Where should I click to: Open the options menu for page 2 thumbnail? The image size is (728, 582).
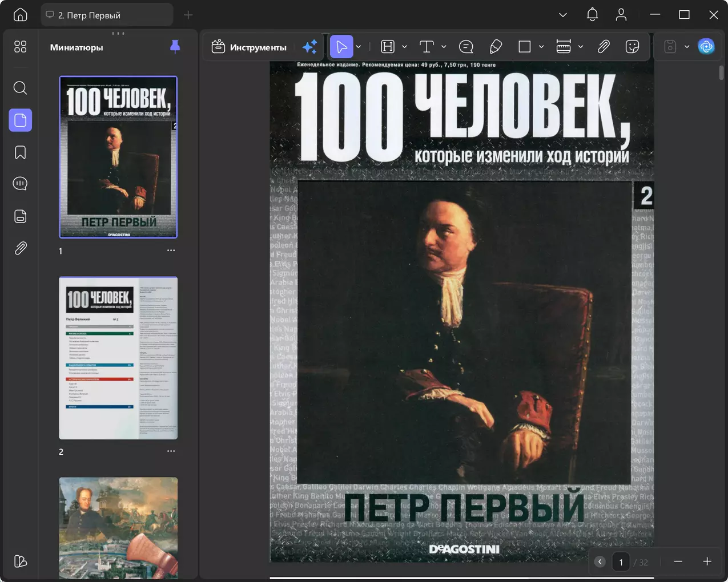(x=171, y=451)
